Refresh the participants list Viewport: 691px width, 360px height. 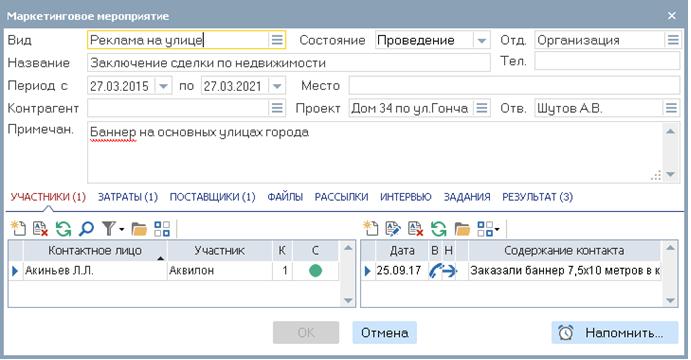click(x=63, y=229)
